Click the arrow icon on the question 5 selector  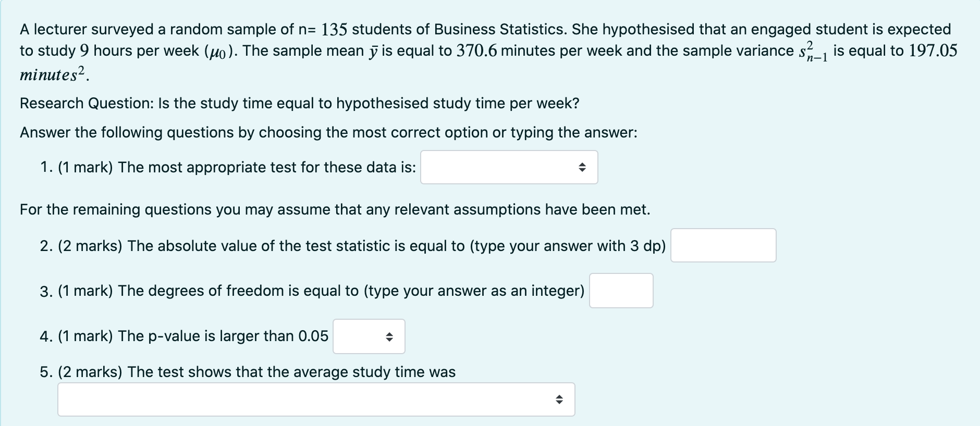[x=559, y=399]
